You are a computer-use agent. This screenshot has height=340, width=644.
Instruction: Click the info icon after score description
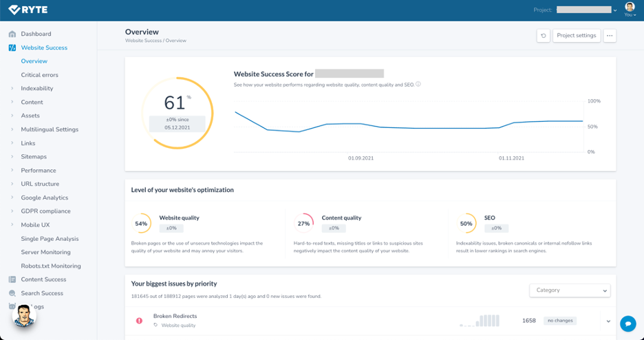coord(418,85)
